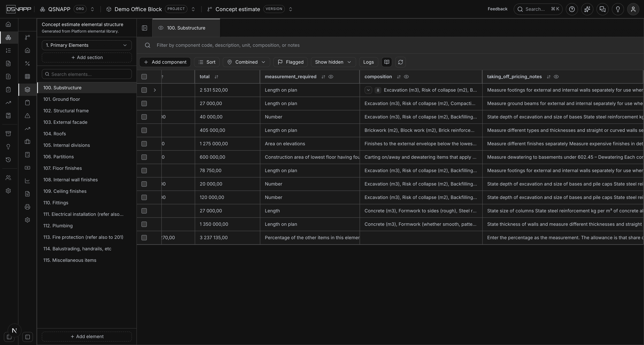Open the help question-mark icon
This screenshot has width=644, height=345.
572,9
